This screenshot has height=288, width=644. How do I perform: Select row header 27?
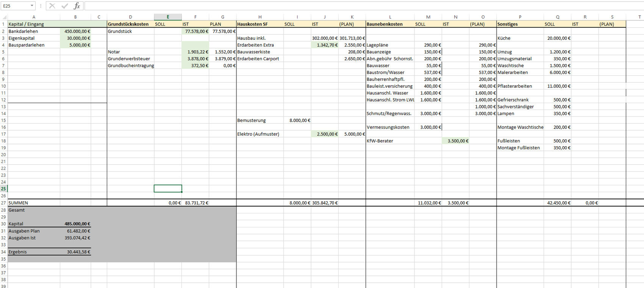[x=3, y=203]
